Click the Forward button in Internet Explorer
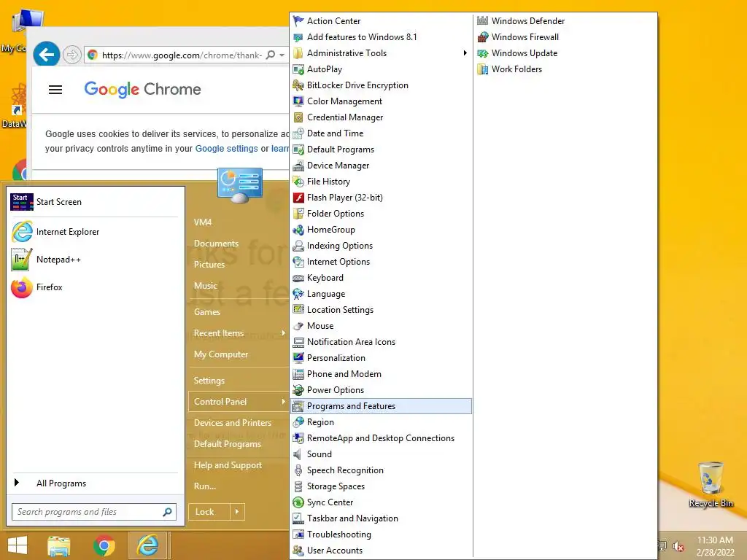Screen dimensions: 747x560 (72, 55)
